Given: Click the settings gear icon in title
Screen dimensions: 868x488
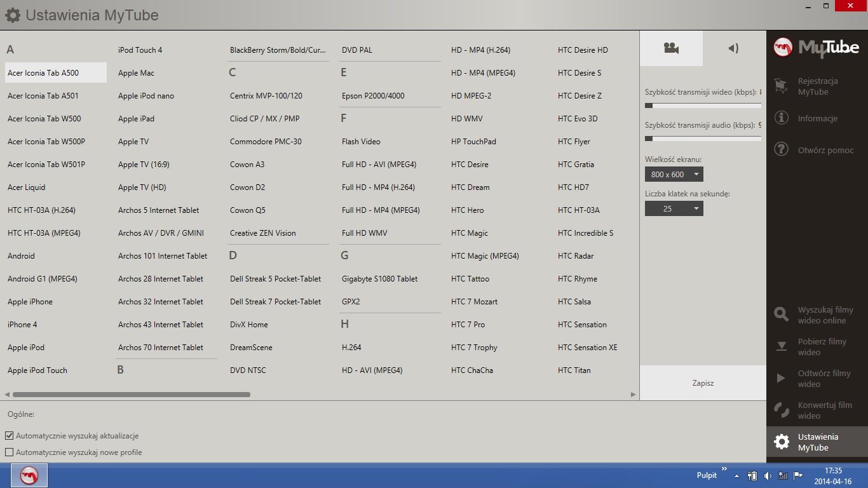Looking at the screenshot, I should (x=12, y=15).
